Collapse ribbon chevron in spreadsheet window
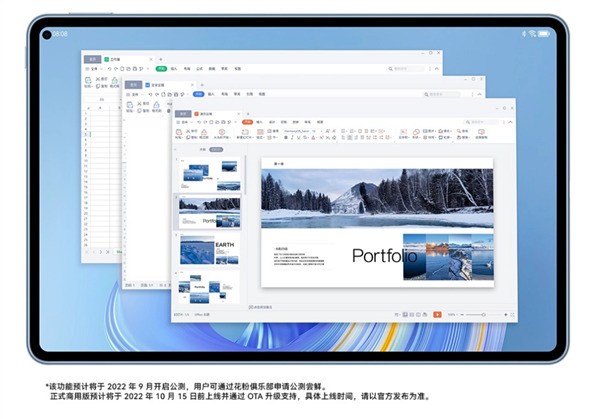This screenshot has height=419, width=600. click(437, 69)
